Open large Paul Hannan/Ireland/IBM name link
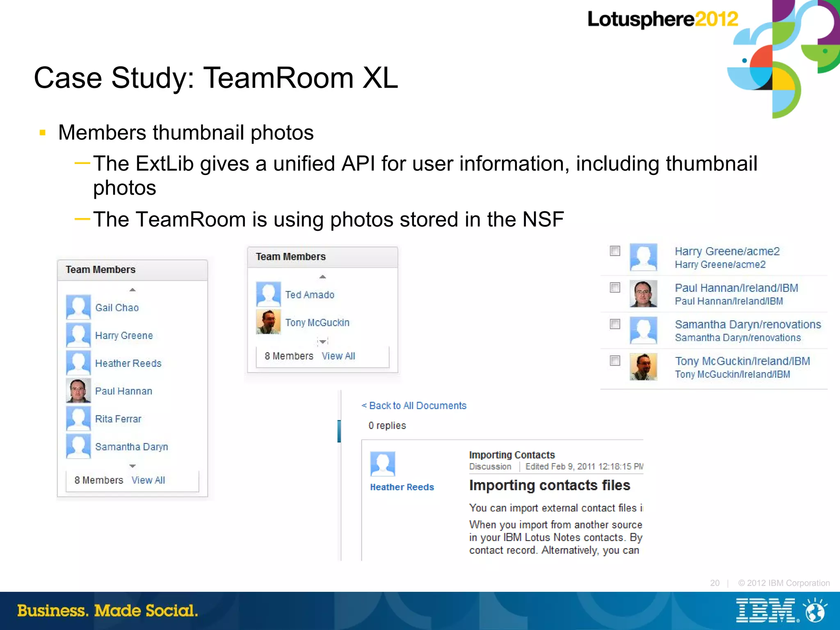This screenshot has height=630, width=840. click(x=737, y=288)
